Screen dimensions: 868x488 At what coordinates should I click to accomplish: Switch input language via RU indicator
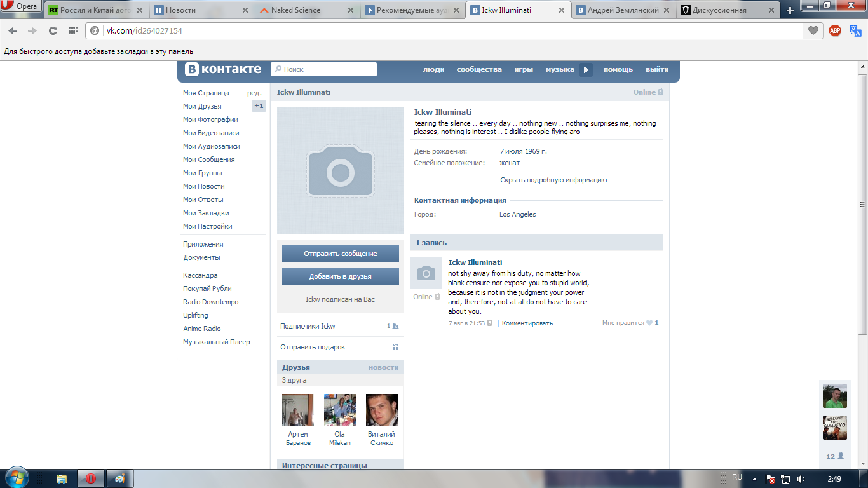[x=737, y=477]
